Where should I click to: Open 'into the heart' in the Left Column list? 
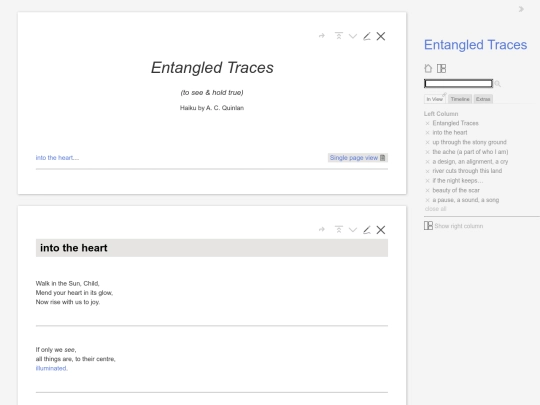point(450,133)
